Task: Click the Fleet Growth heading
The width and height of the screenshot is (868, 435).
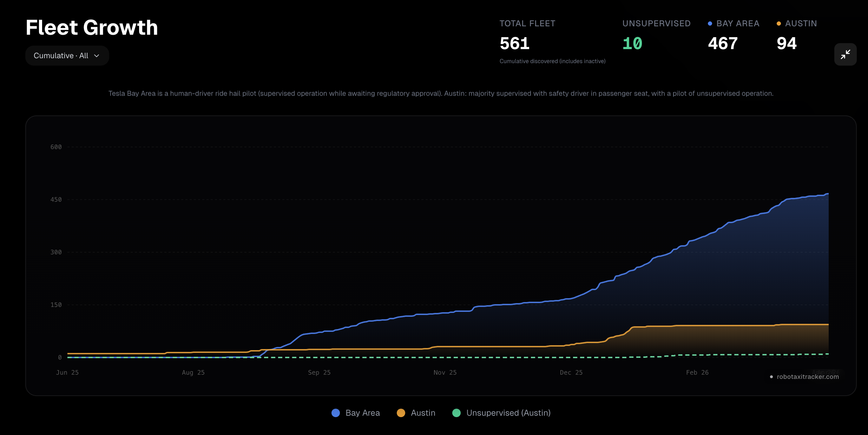Action: pyautogui.click(x=92, y=27)
